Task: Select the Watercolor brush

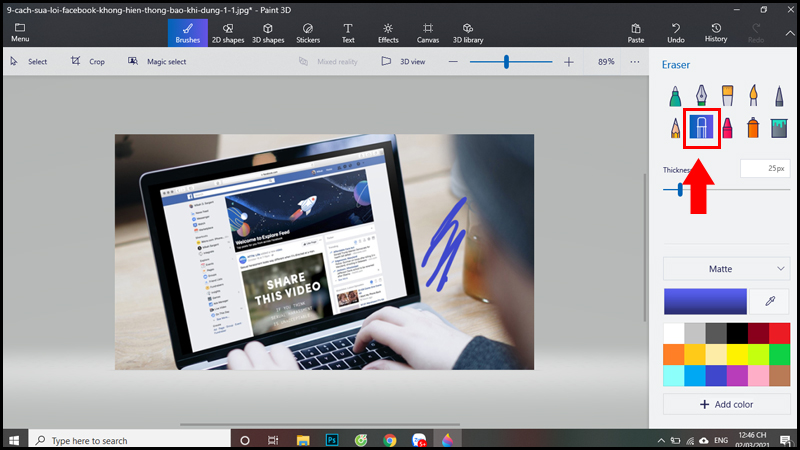Action: [x=753, y=95]
